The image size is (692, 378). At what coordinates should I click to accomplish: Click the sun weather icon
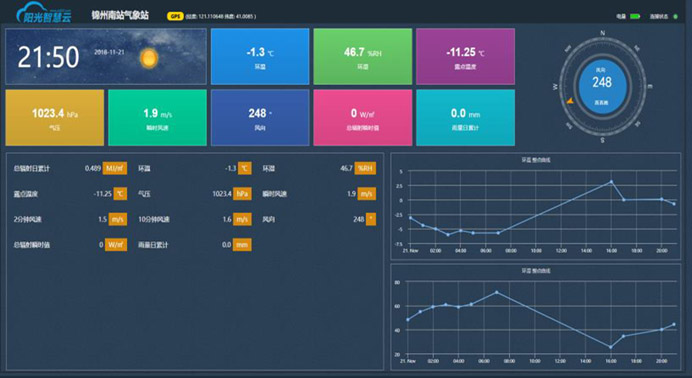[x=149, y=59]
